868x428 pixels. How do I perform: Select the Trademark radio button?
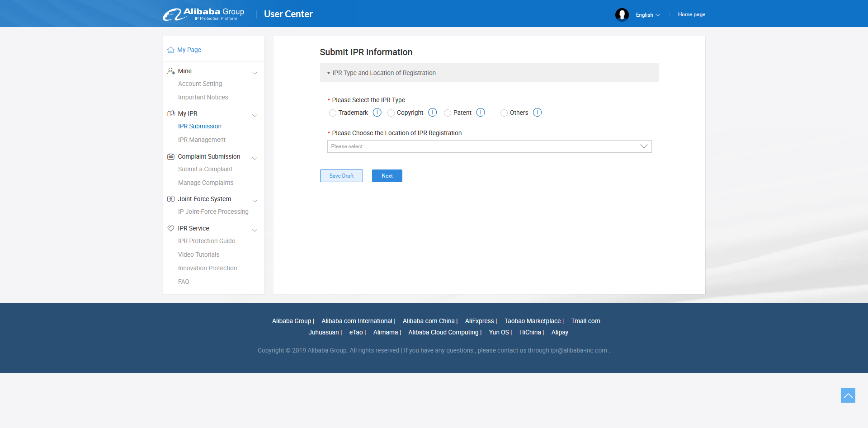333,113
